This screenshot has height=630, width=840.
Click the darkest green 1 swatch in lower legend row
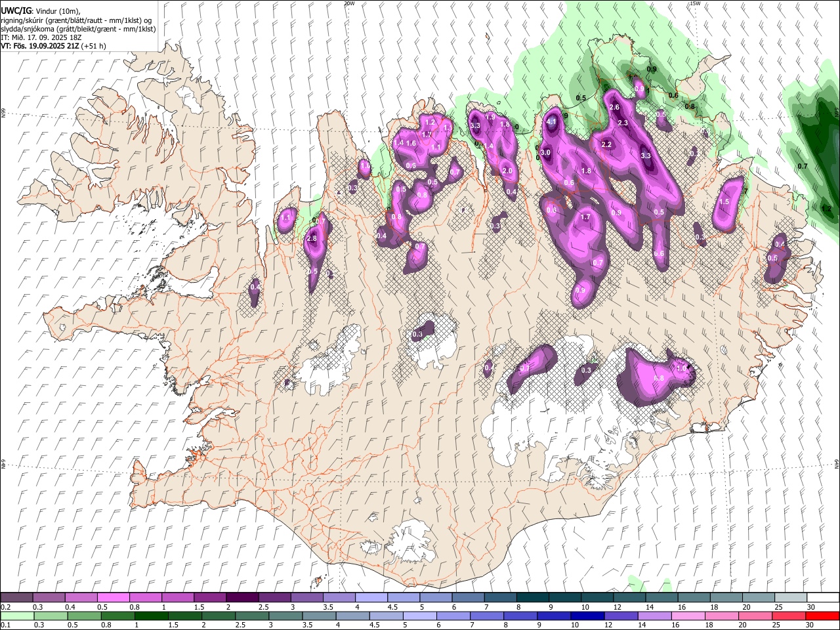151,616
